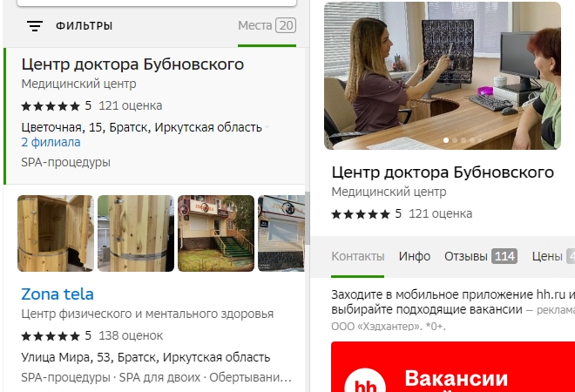Image resolution: width=575 pixels, height=392 pixels.
Task: Click the hh logo in ad banner
Action: tap(366, 383)
